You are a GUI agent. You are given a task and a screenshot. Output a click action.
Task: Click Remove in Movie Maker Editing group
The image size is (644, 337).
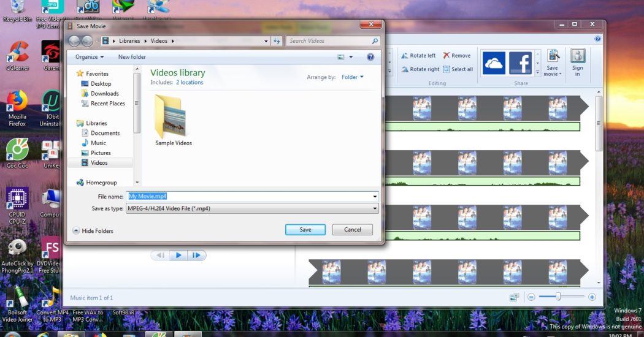(x=457, y=55)
